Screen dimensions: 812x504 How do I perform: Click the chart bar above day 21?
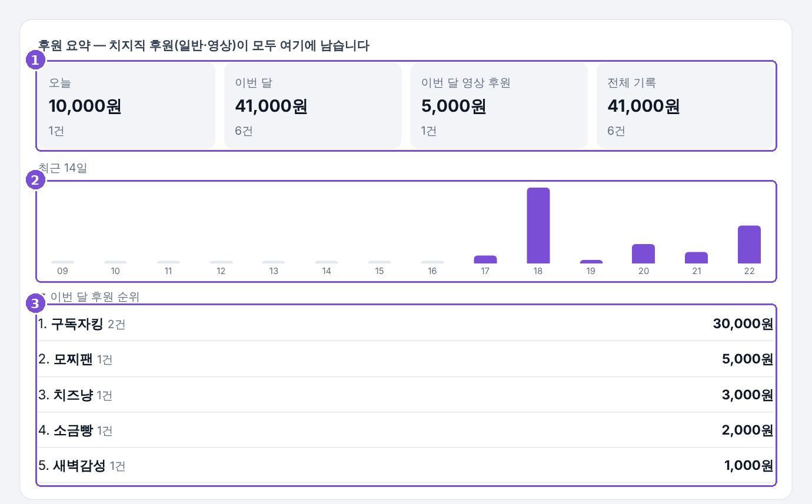click(696, 258)
